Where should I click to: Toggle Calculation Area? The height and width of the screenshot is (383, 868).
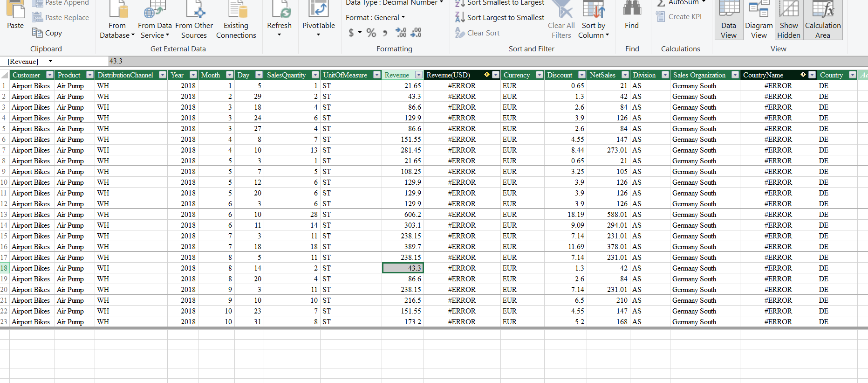click(823, 20)
